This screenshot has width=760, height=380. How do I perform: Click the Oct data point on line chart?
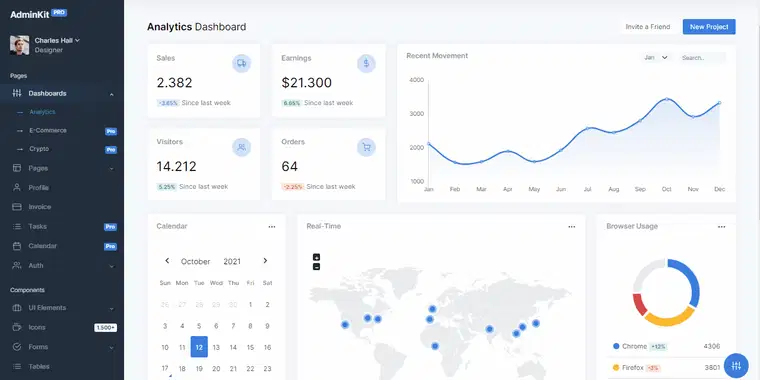pos(667,99)
